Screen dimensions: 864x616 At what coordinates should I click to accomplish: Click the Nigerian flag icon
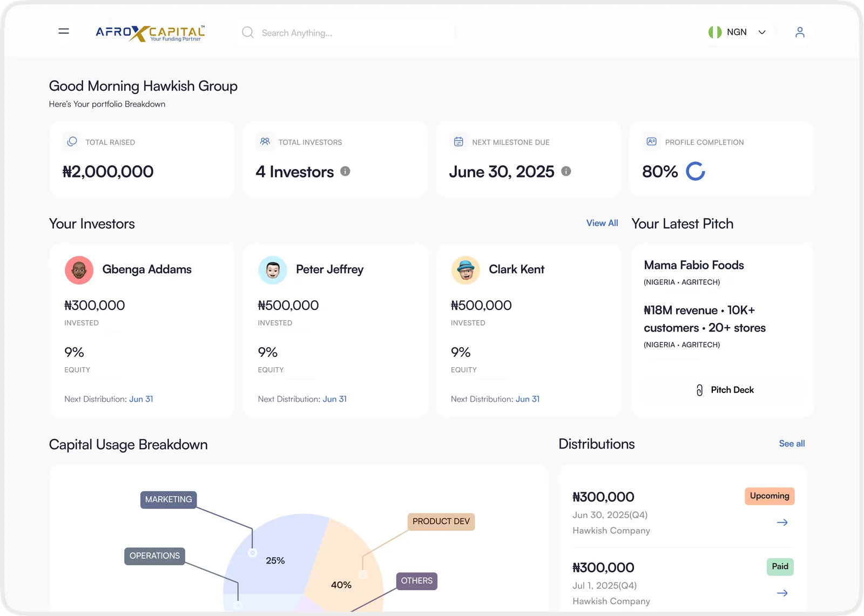tap(715, 32)
